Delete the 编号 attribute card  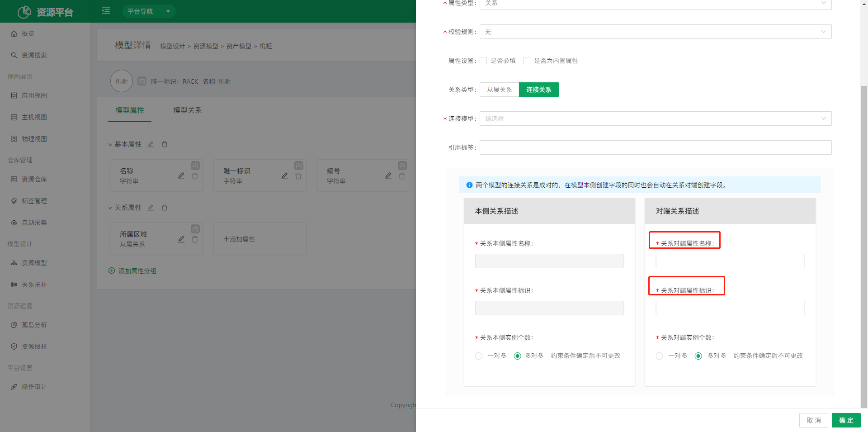[402, 176]
